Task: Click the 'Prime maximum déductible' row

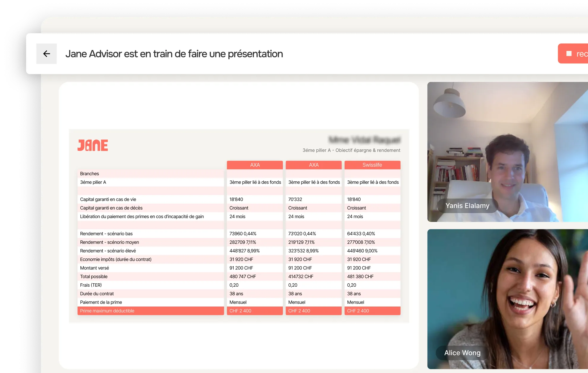Action: [151, 311]
